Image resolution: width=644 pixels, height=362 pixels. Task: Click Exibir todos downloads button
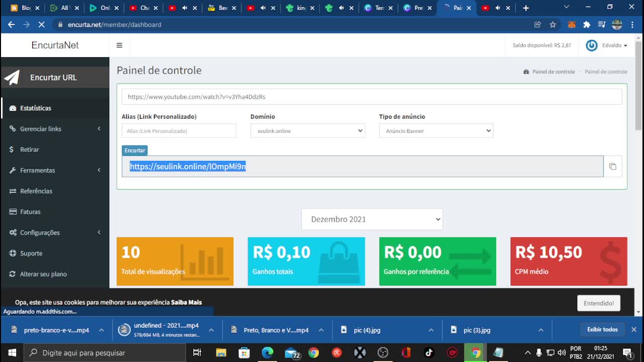click(602, 330)
